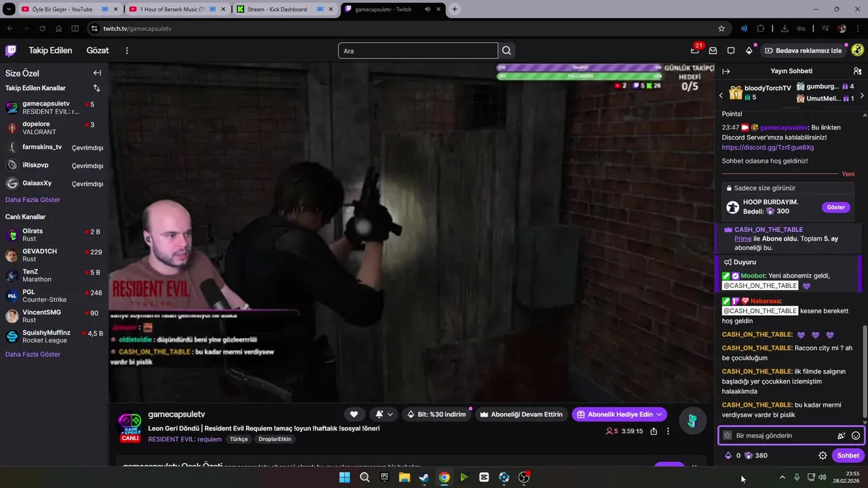Go to Takip Edilen in the top nav
This screenshot has height=488, width=868.
[x=50, y=50]
